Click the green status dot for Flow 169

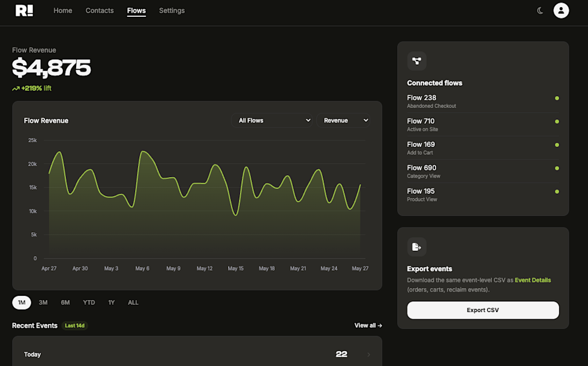557,145
